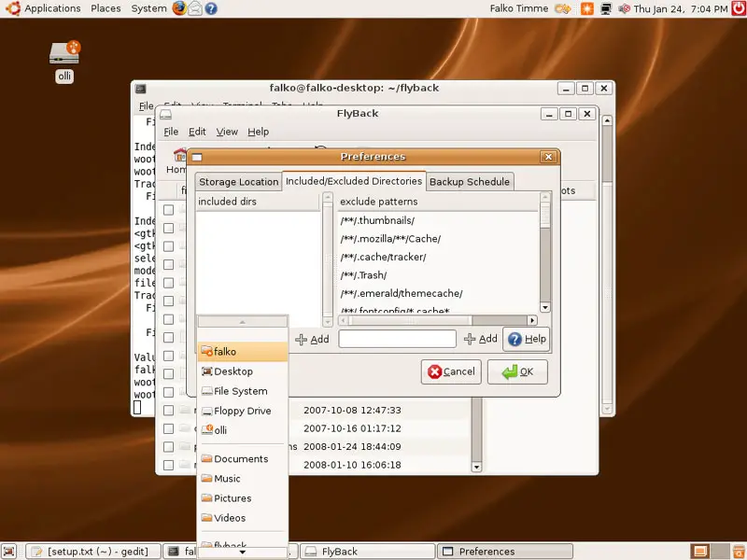Select /**/.Trash/ exclude pattern
This screenshot has height=560, width=747.
[438, 275]
